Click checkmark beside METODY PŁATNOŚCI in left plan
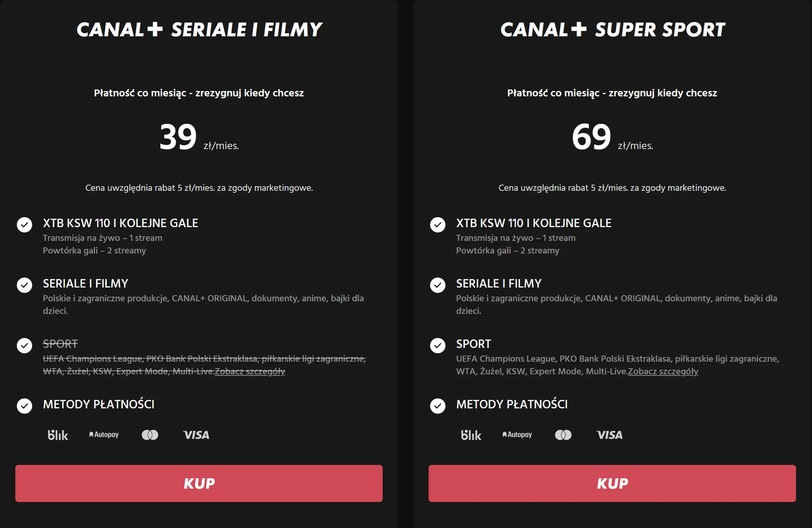The height and width of the screenshot is (528, 812). click(x=24, y=406)
